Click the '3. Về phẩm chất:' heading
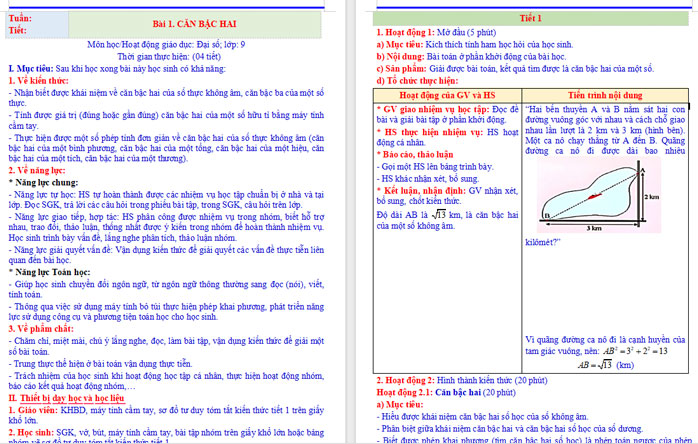 click(41, 328)
